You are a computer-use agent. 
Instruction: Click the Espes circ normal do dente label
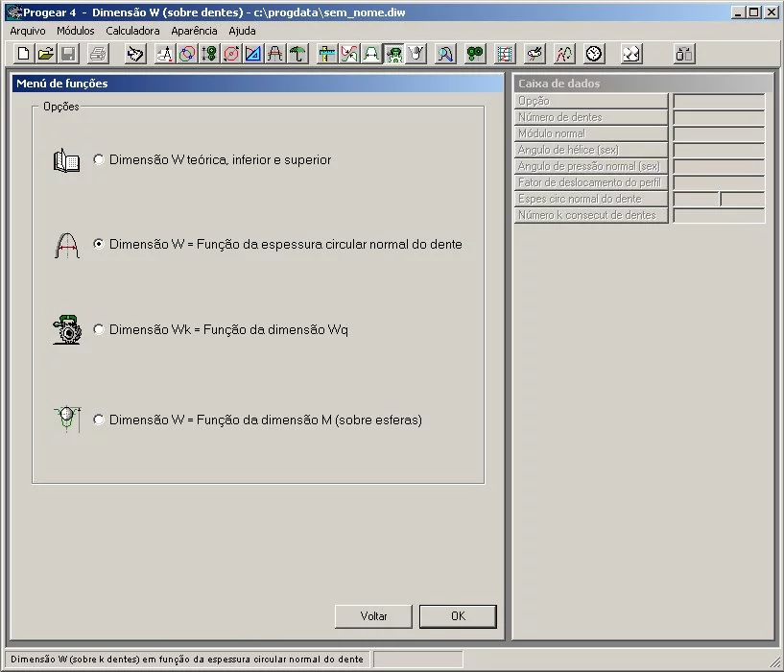pos(591,199)
